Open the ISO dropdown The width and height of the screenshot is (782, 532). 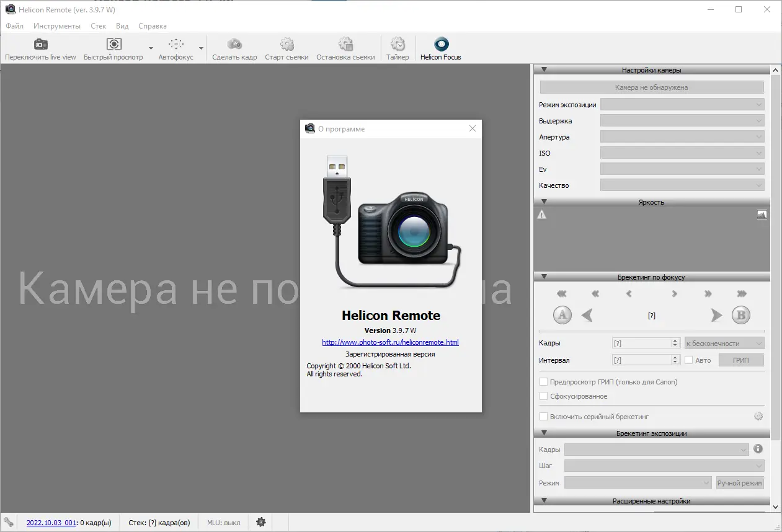[682, 153]
